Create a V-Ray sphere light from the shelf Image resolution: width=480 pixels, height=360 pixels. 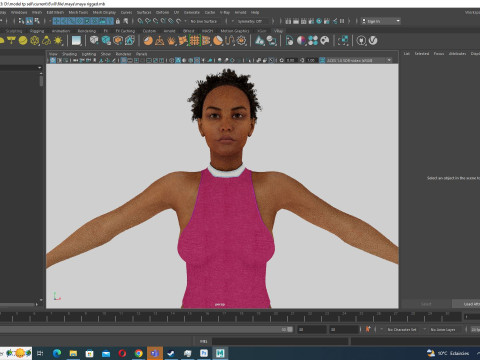pos(23,41)
